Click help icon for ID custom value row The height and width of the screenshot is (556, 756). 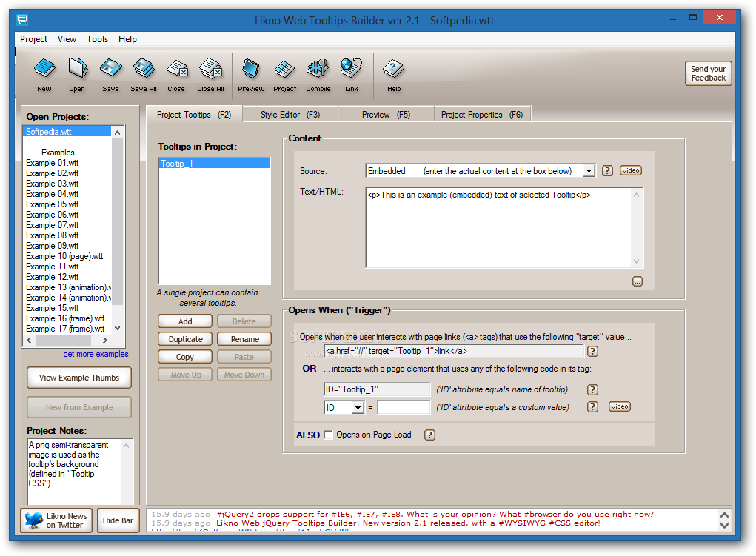(592, 407)
